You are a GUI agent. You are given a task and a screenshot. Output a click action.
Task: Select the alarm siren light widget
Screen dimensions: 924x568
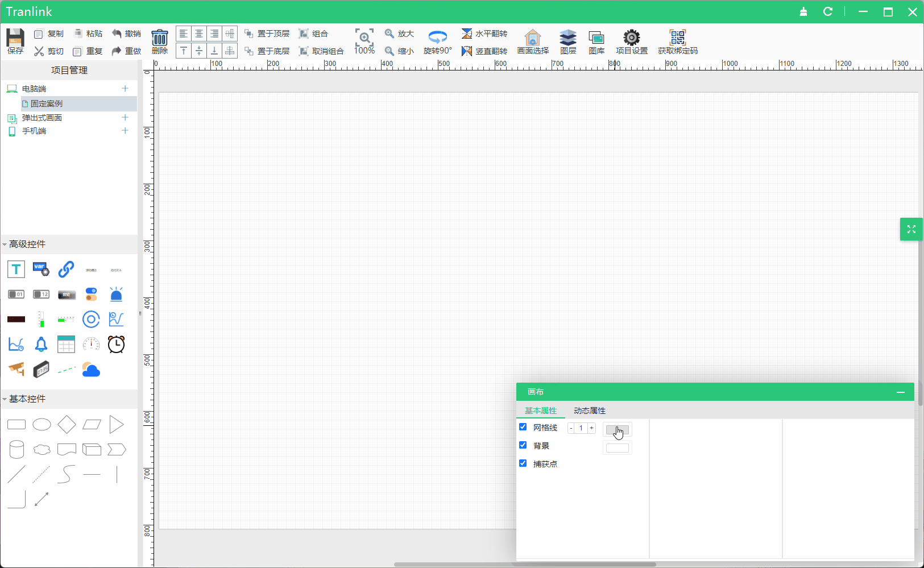click(x=116, y=294)
